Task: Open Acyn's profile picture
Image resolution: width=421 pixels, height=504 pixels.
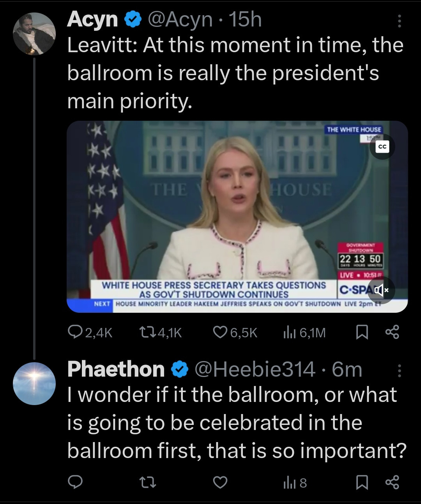Action: pos(34,34)
